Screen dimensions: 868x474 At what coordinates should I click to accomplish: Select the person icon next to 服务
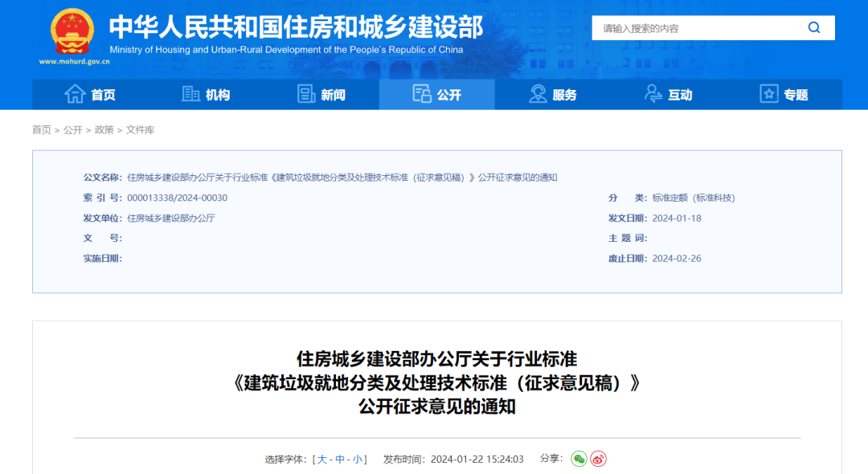point(538,94)
